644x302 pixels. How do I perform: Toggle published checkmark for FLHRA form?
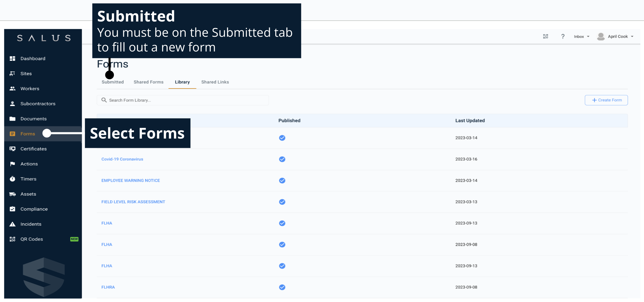point(282,287)
